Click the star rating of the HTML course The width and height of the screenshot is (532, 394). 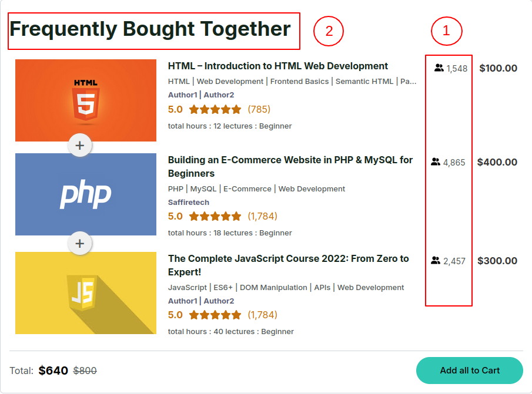pyautogui.click(x=215, y=109)
